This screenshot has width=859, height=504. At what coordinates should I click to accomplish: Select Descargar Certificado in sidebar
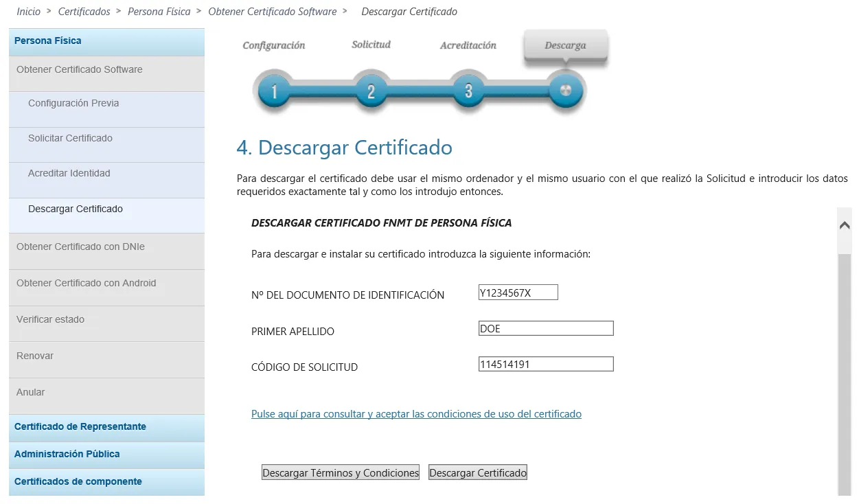[106, 216]
